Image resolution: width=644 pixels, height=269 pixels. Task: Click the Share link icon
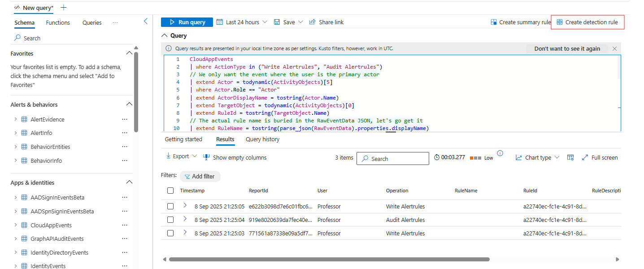click(313, 22)
